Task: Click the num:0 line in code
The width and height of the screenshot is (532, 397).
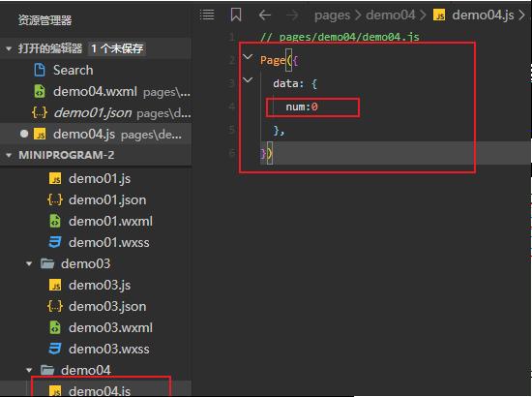Action: coord(302,107)
